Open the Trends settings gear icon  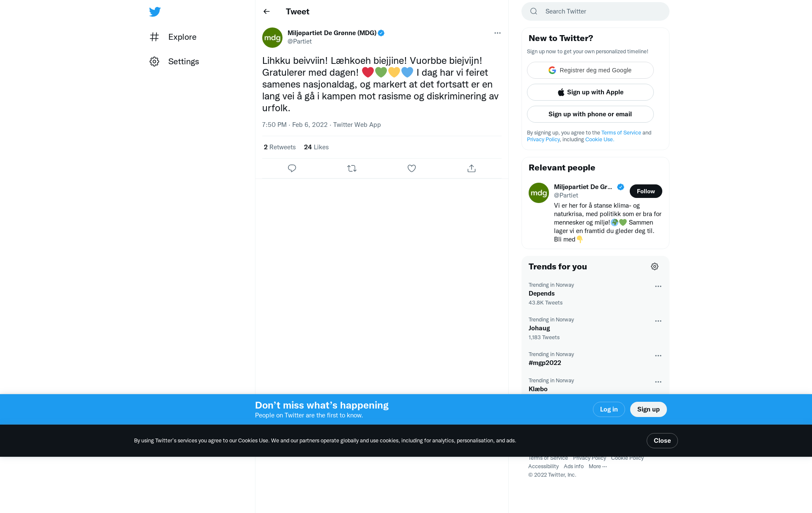point(655,266)
